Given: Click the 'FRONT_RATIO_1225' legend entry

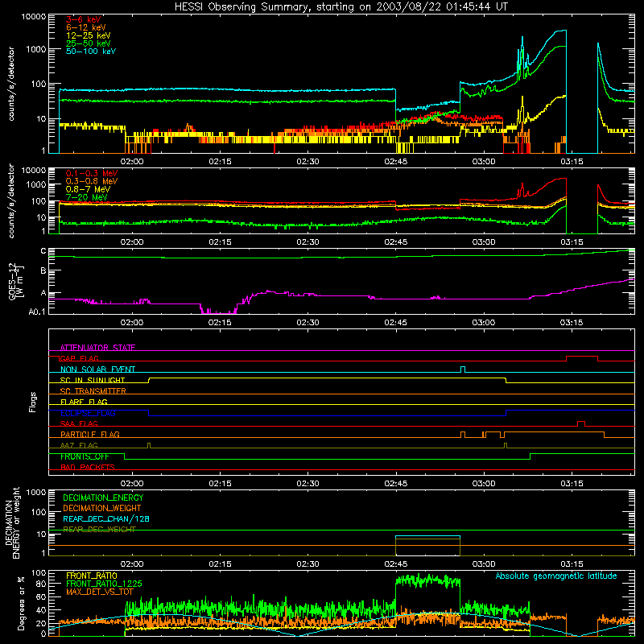Looking at the screenshot, I should point(104,584).
